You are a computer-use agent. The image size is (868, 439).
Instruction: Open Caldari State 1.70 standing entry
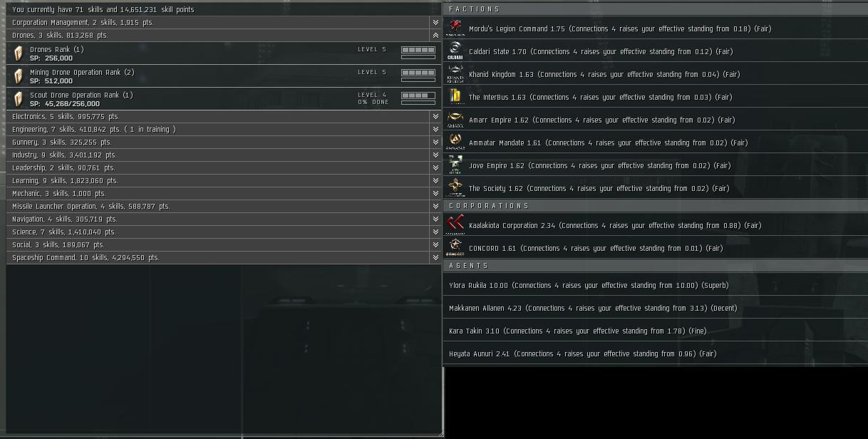tap(656, 51)
